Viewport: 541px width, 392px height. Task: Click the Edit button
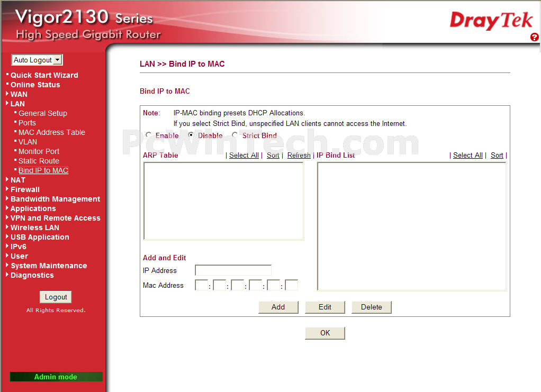(324, 307)
